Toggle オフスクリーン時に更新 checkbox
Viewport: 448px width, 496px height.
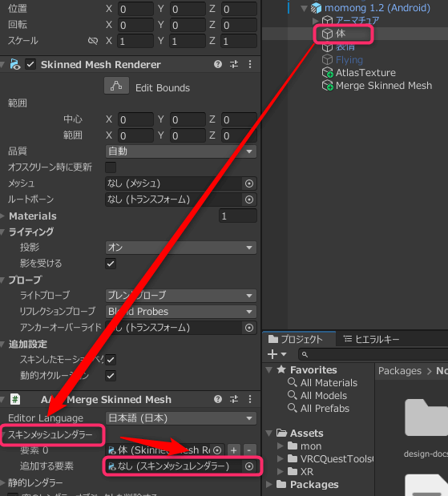(x=111, y=167)
